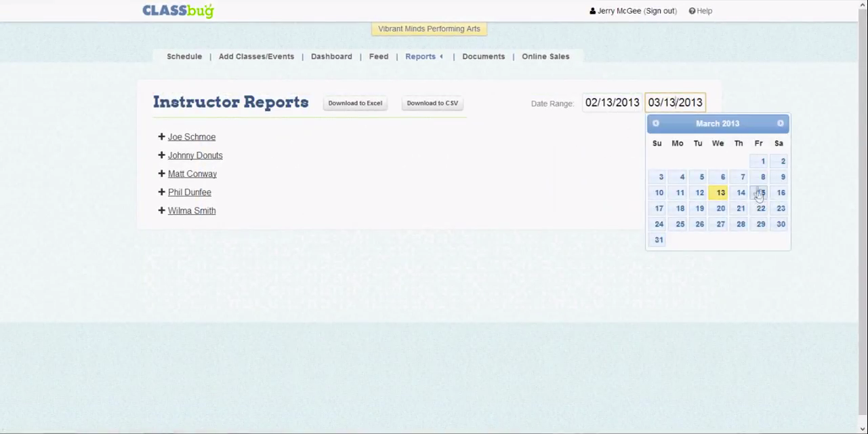Select March 10 in calendar
The width and height of the screenshot is (868, 434).
657,193
